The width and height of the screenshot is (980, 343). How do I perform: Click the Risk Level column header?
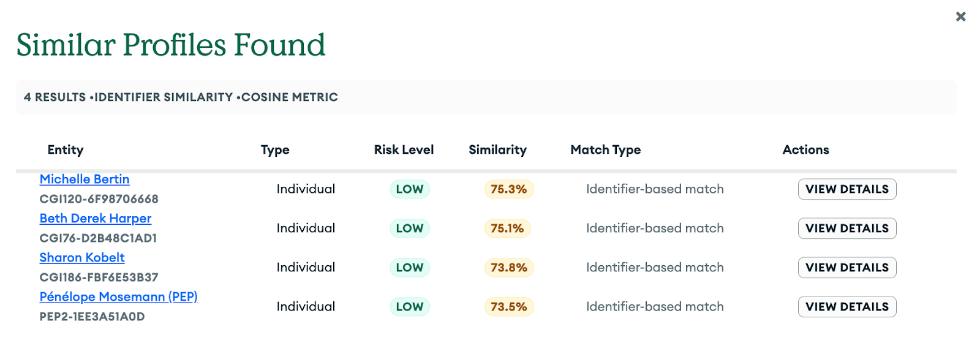404,150
